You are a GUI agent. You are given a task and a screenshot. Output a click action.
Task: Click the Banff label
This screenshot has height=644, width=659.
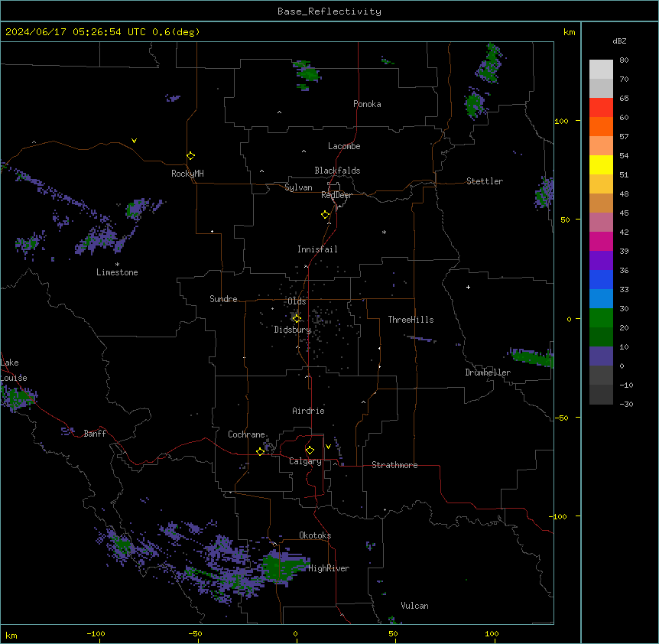(95, 434)
